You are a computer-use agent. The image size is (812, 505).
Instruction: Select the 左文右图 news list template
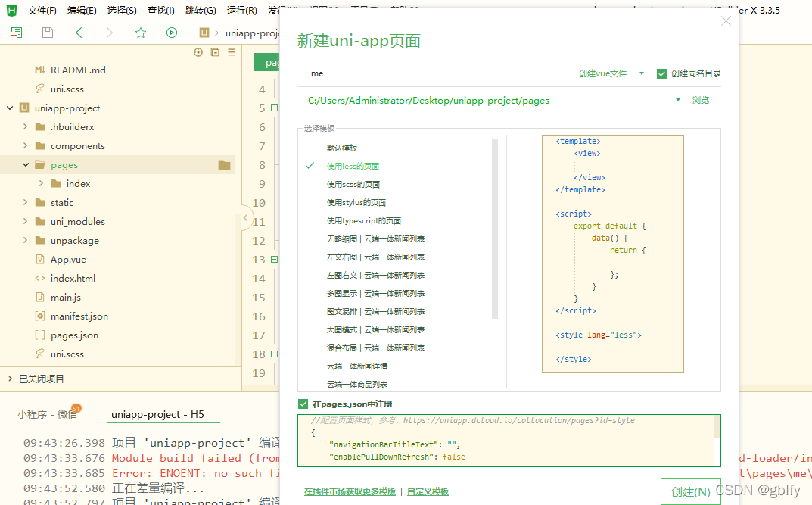pos(375,257)
